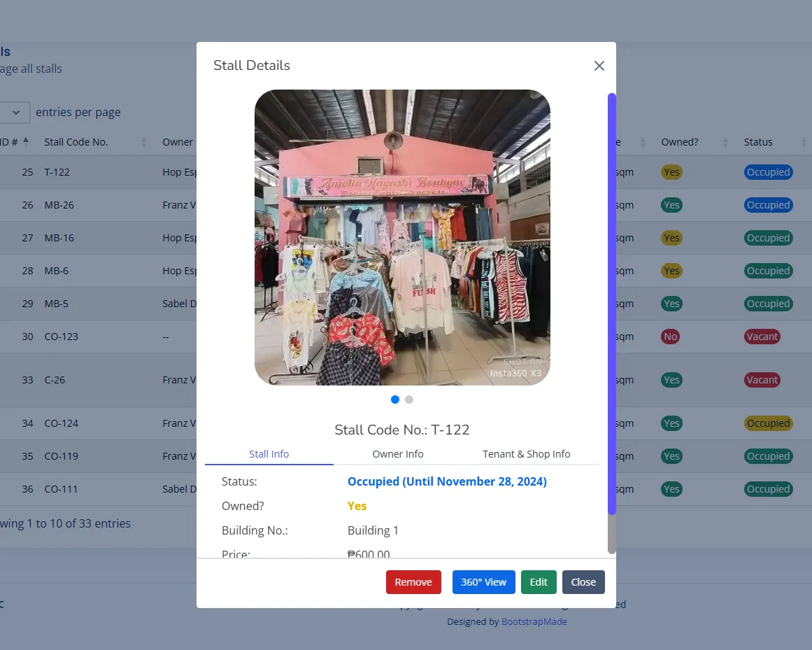Image resolution: width=812 pixels, height=650 pixels.
Task: Close the Stall Details dialog with X icon
Action: pyautogui.click(x=599, y=66)
